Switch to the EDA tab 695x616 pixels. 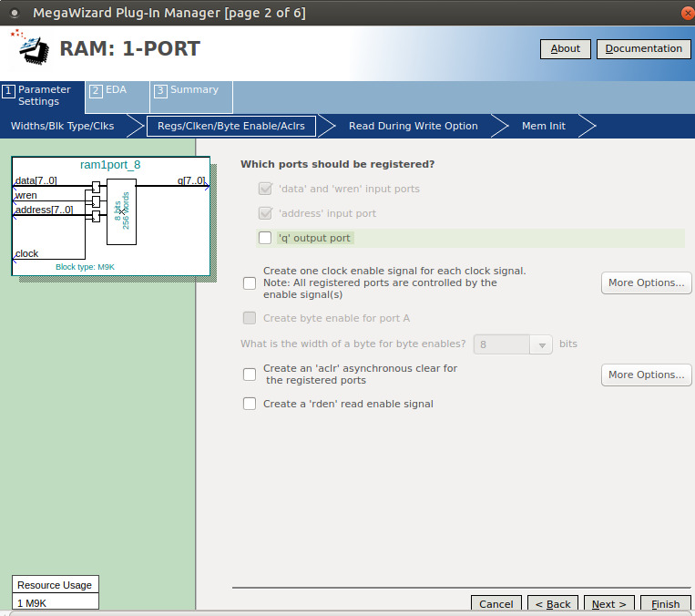pos(117,96)
